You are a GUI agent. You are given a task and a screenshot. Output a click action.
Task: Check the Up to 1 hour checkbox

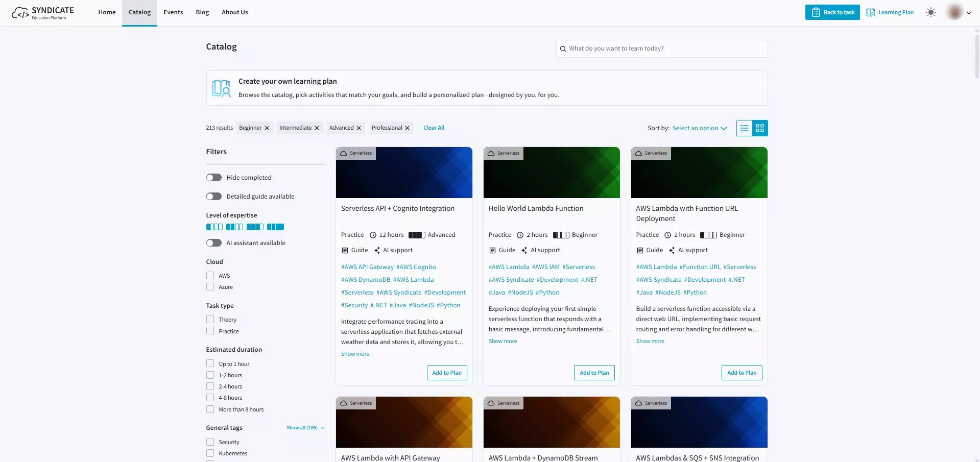point(210,364)
